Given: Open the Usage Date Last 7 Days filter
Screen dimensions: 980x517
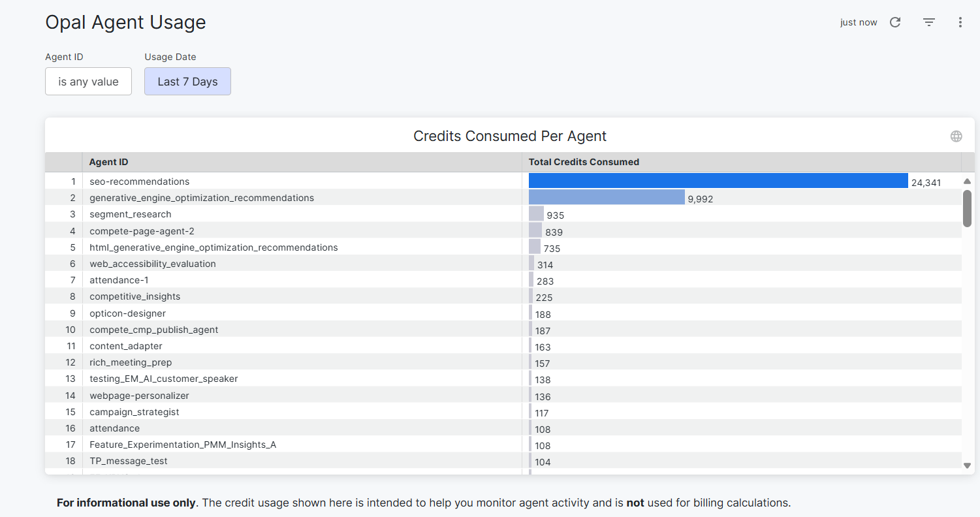Looking at the screenshot, I should pos(187,82).
